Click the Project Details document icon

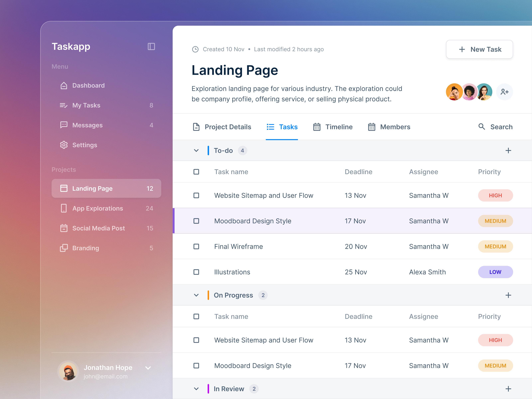[196, 127]
